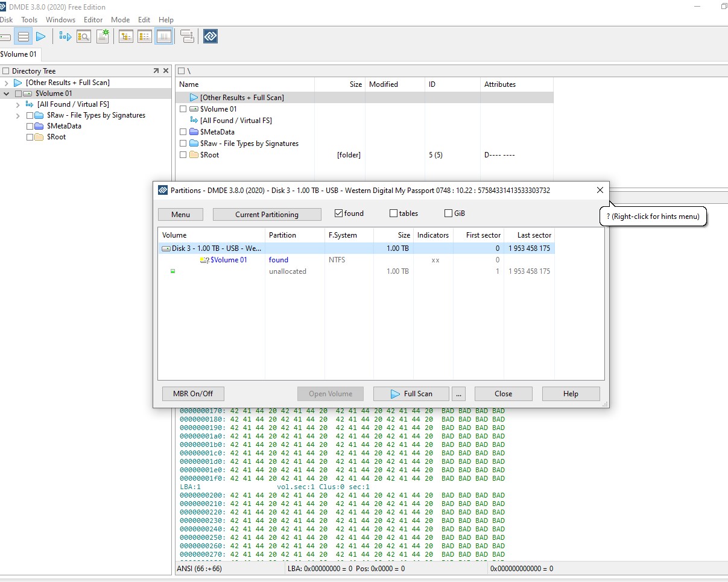Toggle the directory tree panel icon
Screen dimensions: 728x582
126,37
